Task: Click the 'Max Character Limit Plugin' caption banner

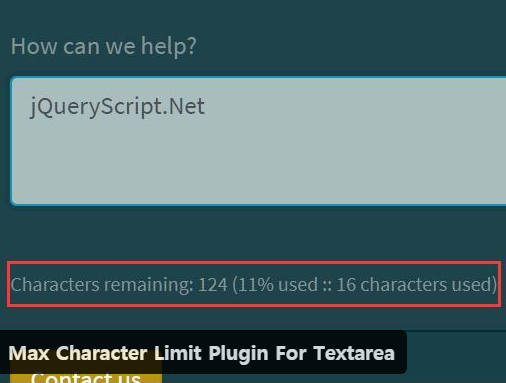Action: click(x=202, y=353)
